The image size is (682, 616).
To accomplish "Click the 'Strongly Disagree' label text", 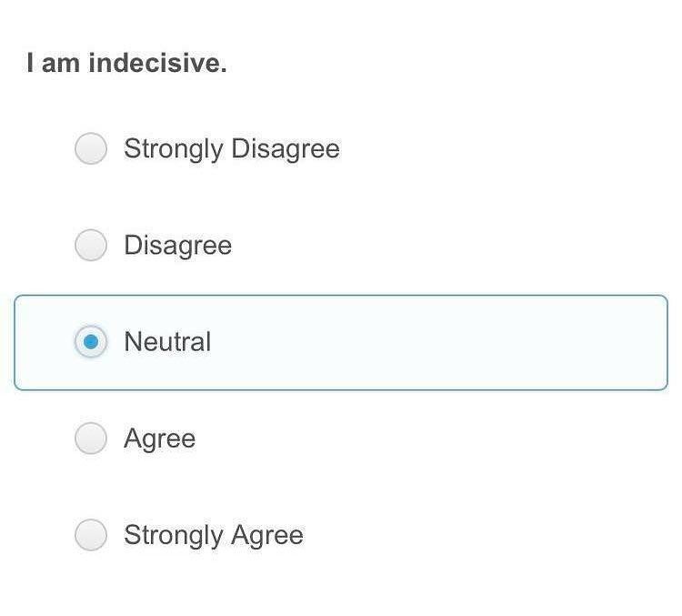I will coord(232,149).
